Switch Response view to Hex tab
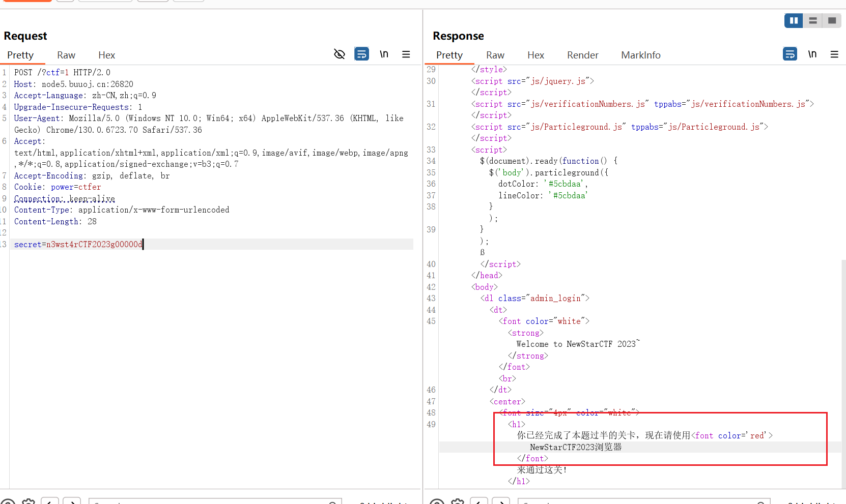The image size is (846, 504). pyautogui.click(x=536, y=55)
